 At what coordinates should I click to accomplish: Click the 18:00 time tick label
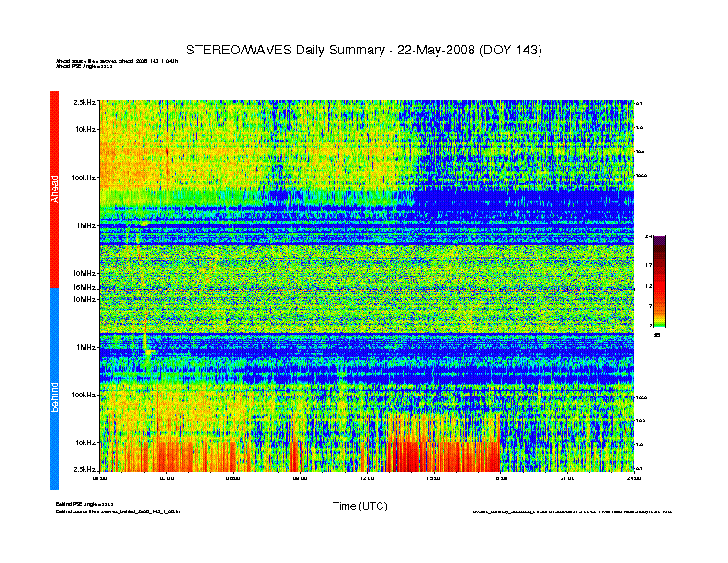[500, 478]
